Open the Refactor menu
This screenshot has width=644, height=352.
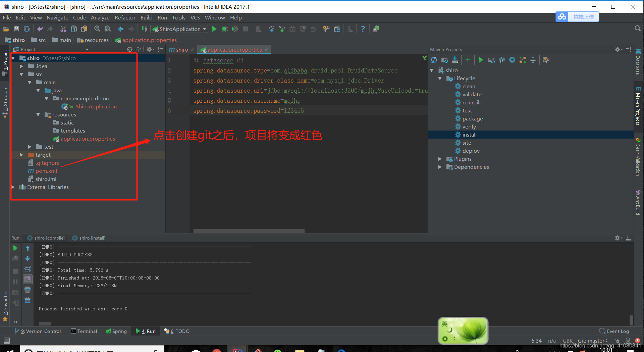pos(125,18)
